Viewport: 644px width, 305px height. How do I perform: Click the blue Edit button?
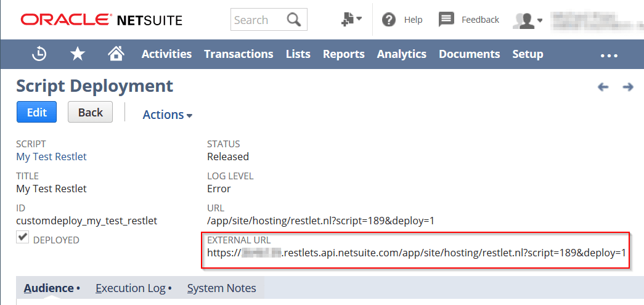[x=36, y=112]
